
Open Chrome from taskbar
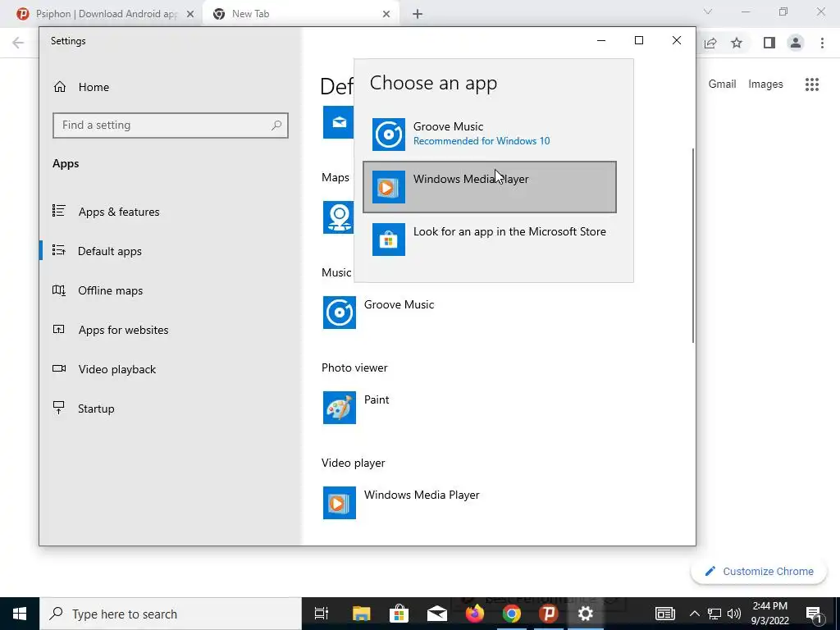tap(512, 614)
